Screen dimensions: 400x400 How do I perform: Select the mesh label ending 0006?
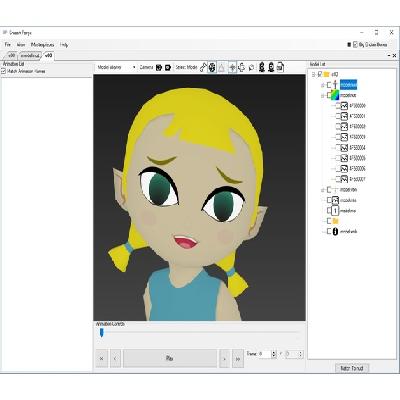point(357,169)
